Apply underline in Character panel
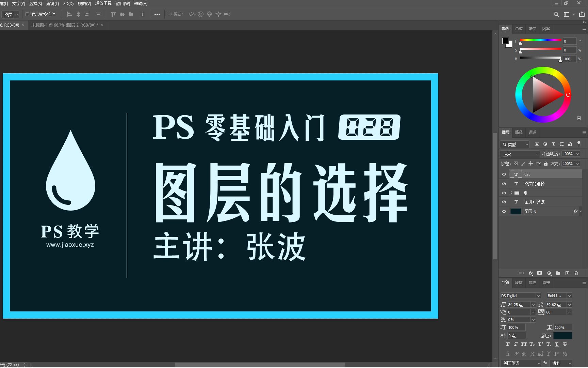This screenshot has width=588, height=368. [556, 344]
